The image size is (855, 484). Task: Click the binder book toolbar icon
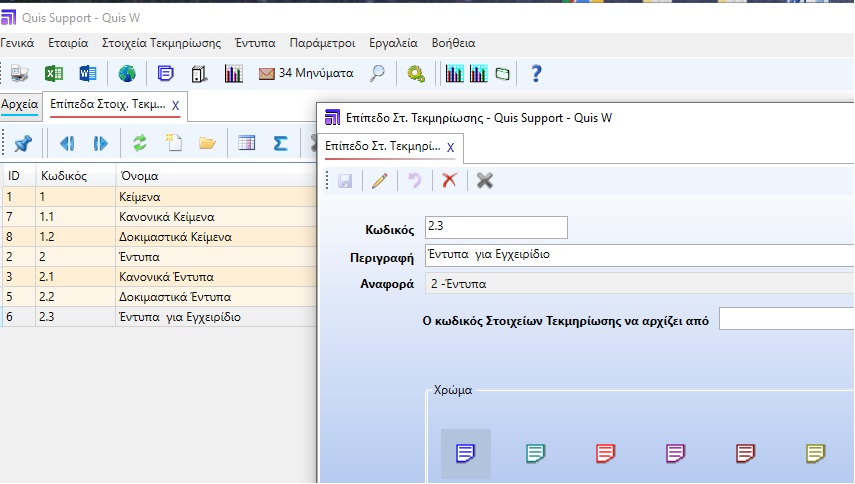coord(199,74)
